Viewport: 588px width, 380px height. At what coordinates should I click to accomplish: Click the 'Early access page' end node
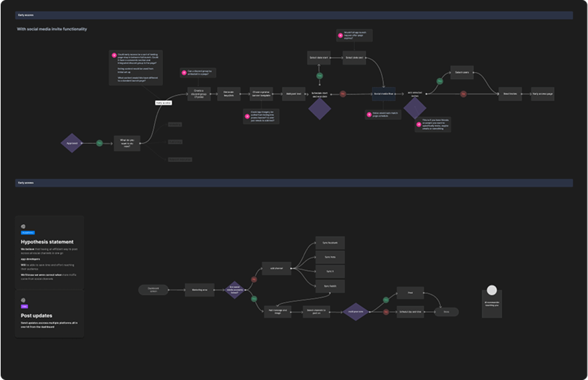(x=542, y=94)
